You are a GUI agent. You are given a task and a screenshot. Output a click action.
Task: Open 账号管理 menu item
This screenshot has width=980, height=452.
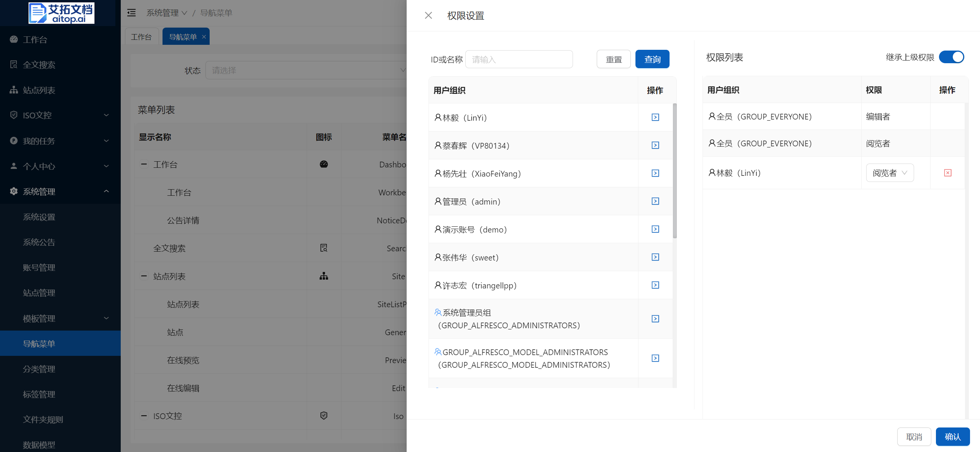coord(39,267)
